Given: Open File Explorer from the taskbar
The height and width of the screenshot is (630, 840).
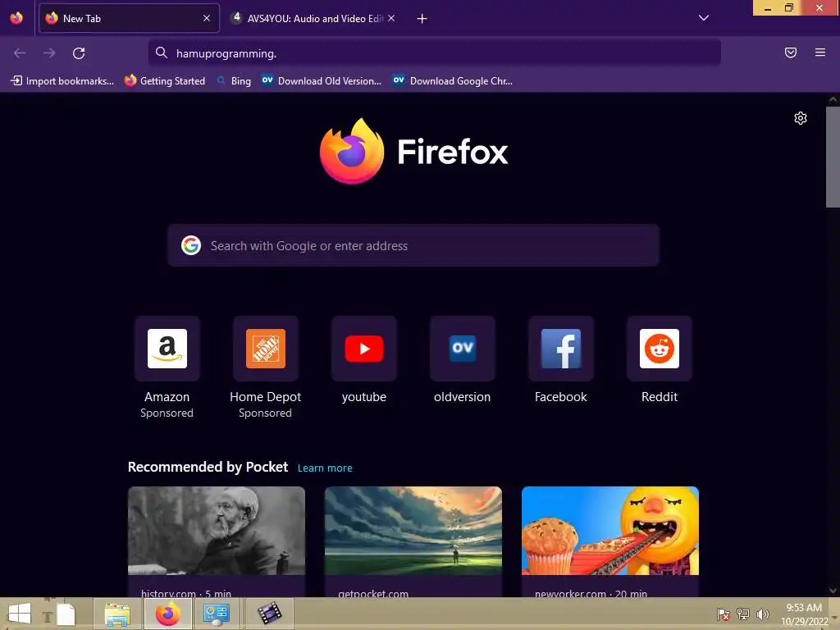Looking at the screenshot, I should pos(117,614).
